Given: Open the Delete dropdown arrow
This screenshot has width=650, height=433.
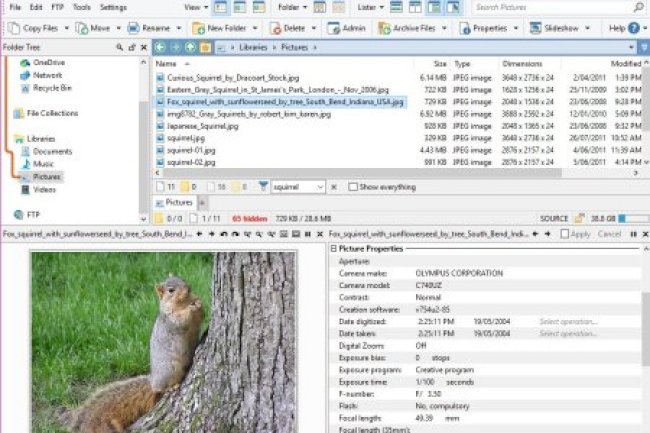Looking at the screenshot, I should coord(314,28).
